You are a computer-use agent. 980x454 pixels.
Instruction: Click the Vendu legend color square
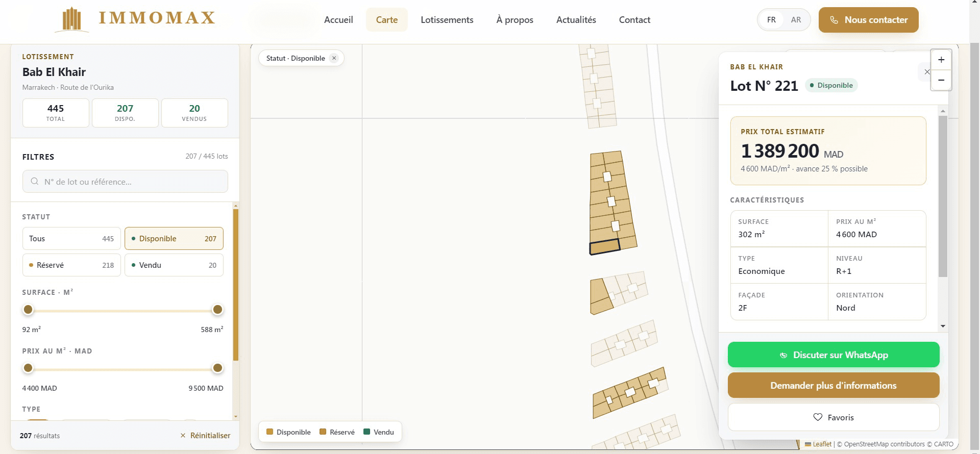tap(366, 432)
